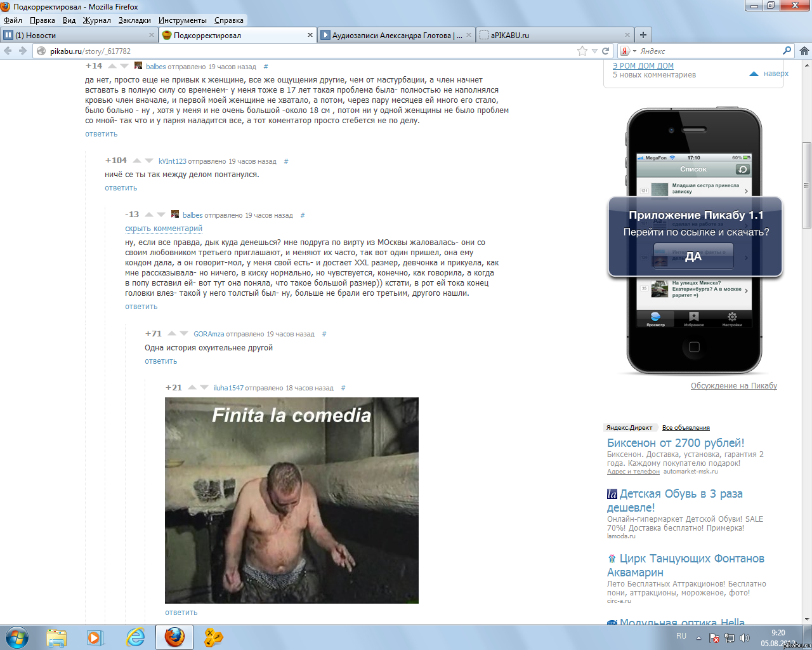Show hidden system tray icons
This screenshot has width=812, height=650.
click(698, 638)
